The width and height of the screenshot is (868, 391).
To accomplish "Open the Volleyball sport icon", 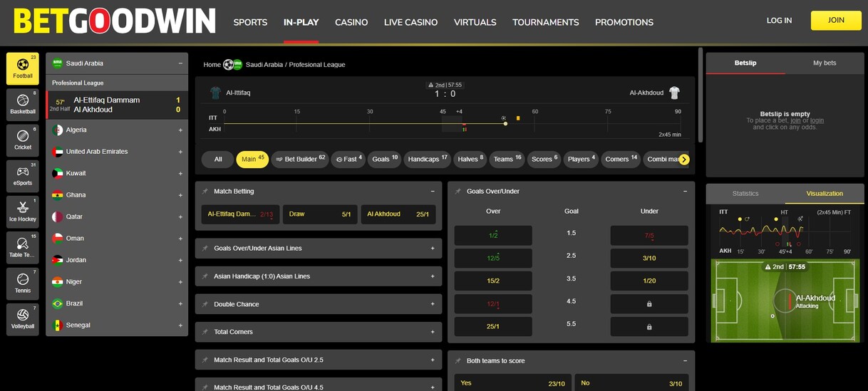I will pos(23,320).
